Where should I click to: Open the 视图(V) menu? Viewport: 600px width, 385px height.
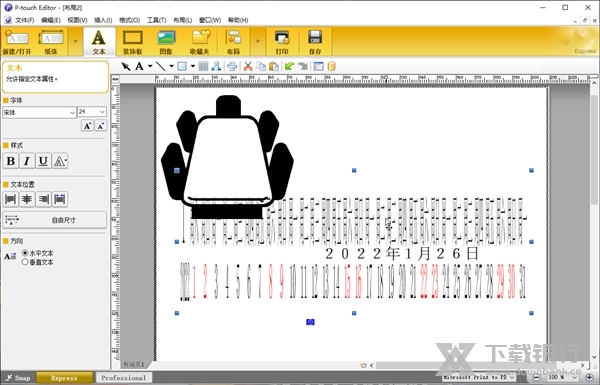77,20
